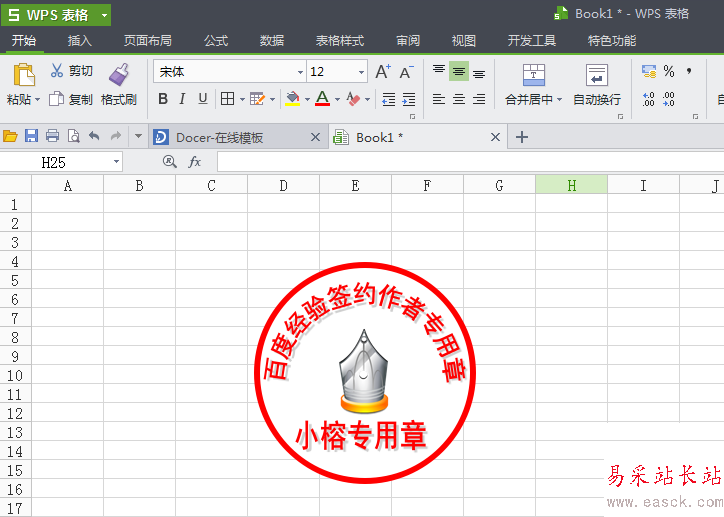Screen dimensions: 724x517
Task: Click the open folder icon in quick toolbar
Action: [10, 136]
